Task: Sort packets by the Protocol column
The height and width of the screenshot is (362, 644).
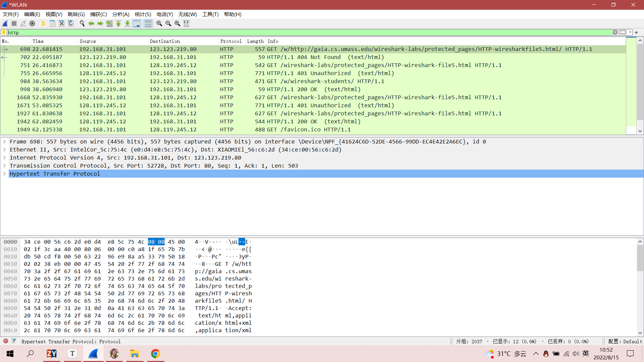Action: pyautogui.click(x=232, y=41)
